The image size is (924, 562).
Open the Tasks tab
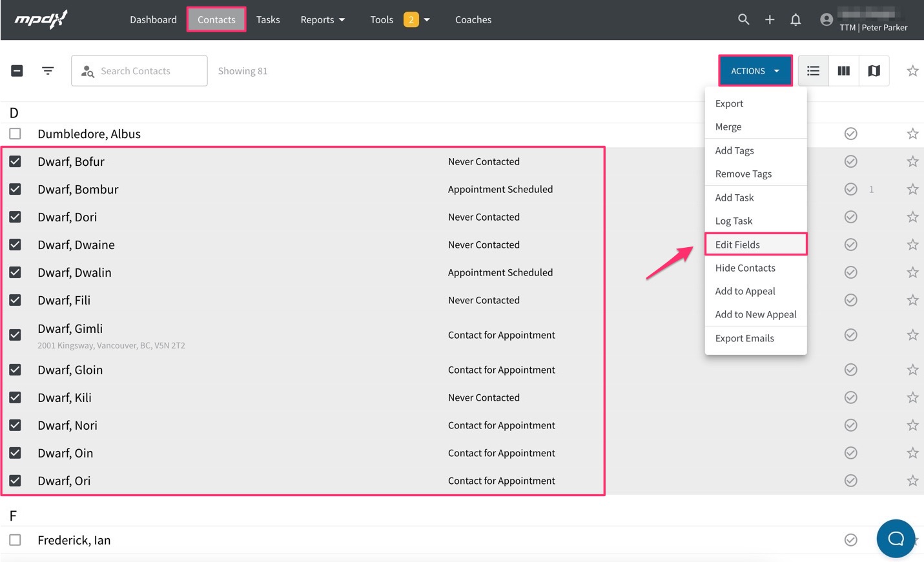click(268, 20)
